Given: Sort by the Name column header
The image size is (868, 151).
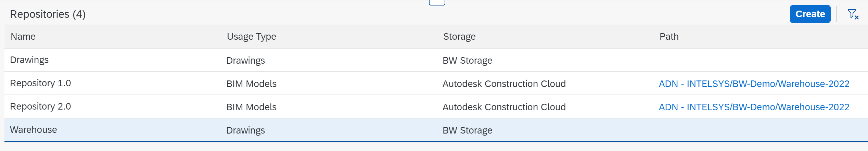Looking at the screenshot, I should pos(23,37).
